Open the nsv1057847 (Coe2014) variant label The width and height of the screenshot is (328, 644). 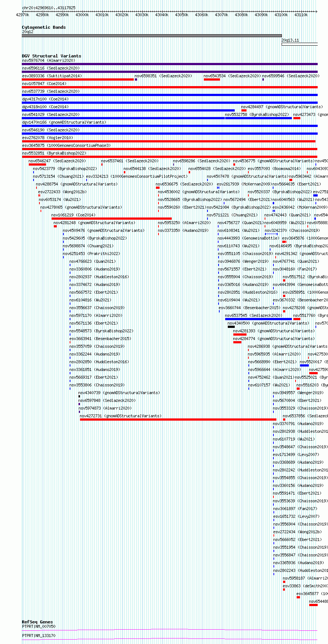click(x=44, y=84)
